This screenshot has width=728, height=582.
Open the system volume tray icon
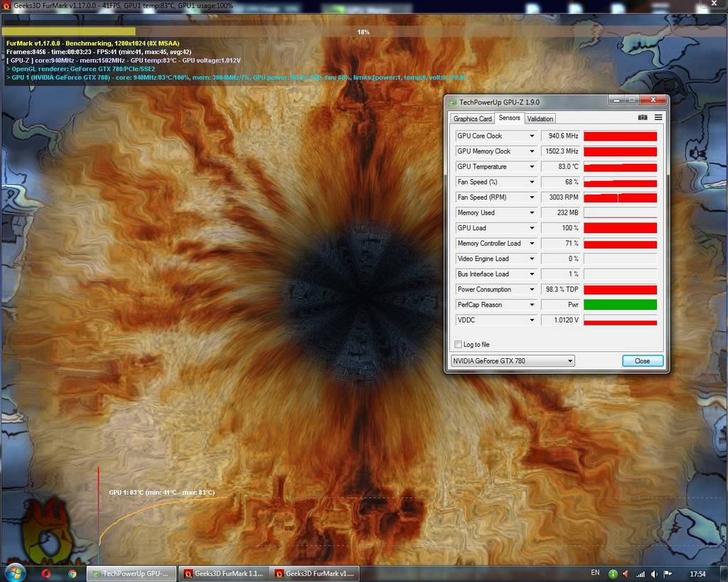point(654,574)
